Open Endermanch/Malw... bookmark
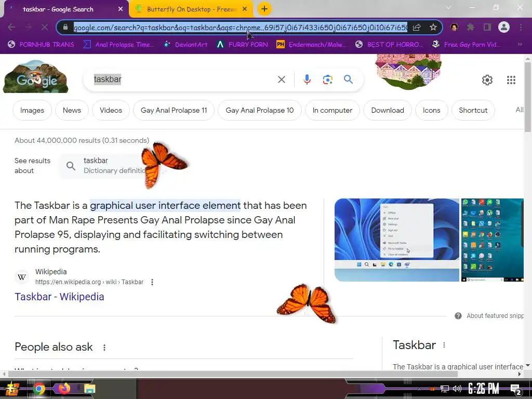The height and width of the screenshot is (399, 532). [311, 45]
